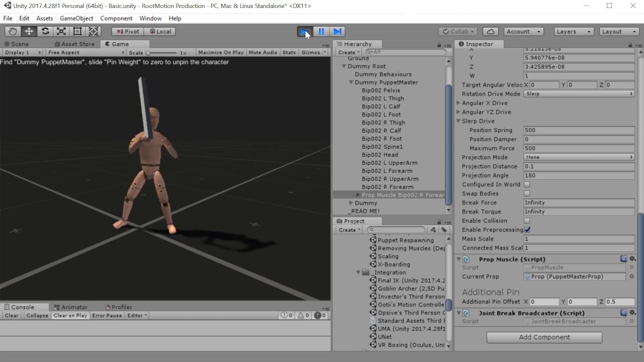Viewport: 644px width, 362px height.
Task: Select the Rect tool in the toolbar
Action: pyautogui.click(x=77, y=31)
